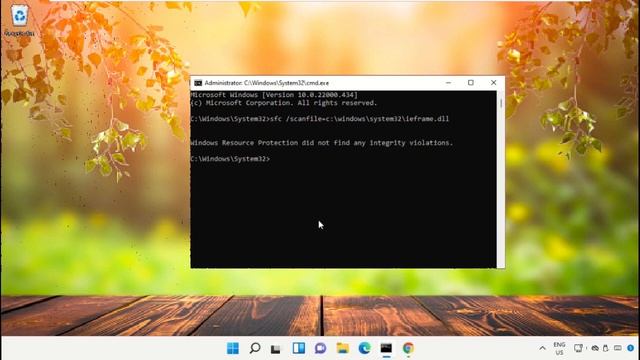The height and width of the screenshot is (360, 640).
Task: Click the touch keyboard tray icon
Action: tap(618, 348)
